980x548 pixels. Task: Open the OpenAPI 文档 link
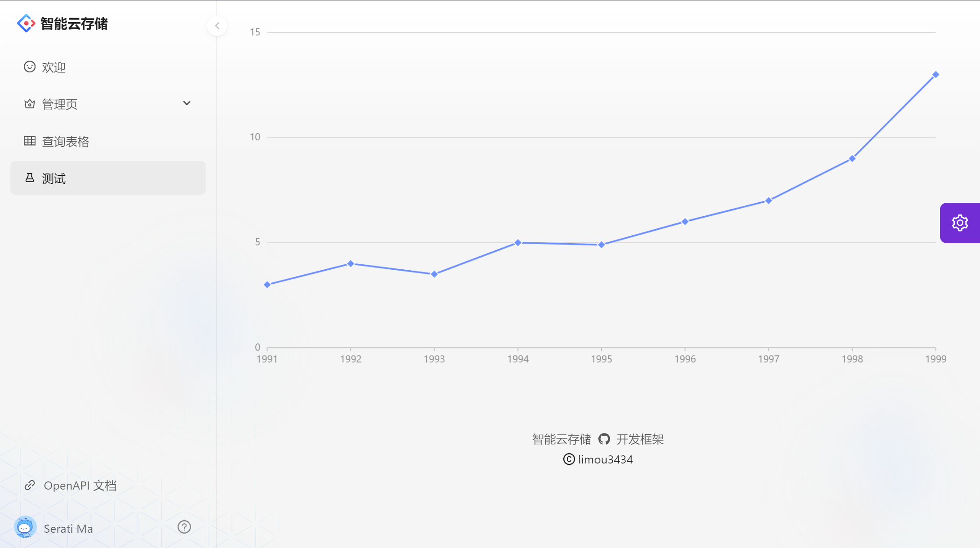(80, 486)
